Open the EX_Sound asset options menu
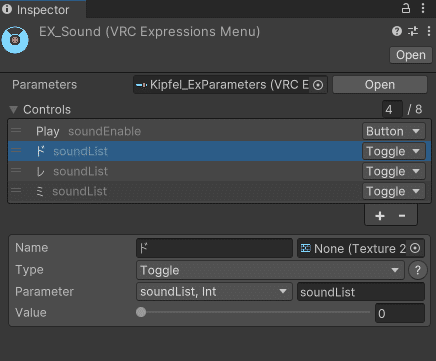This screenshot has width=436, height=361. 429,31
